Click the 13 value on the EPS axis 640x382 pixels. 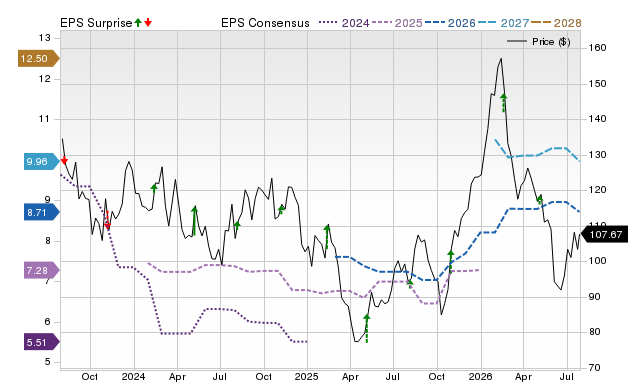pyautogui.click(x=44, y=38)
